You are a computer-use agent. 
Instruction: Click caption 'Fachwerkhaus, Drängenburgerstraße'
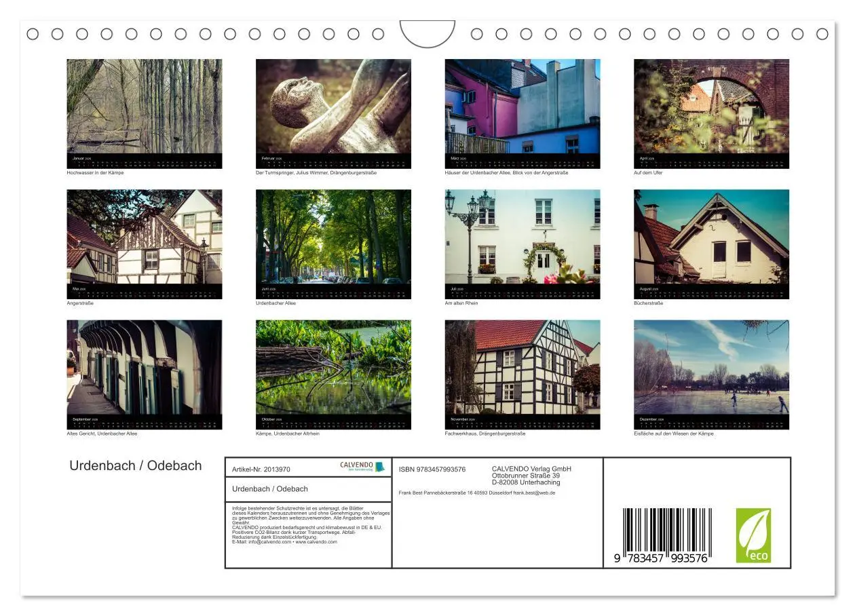tap(485, 434)
